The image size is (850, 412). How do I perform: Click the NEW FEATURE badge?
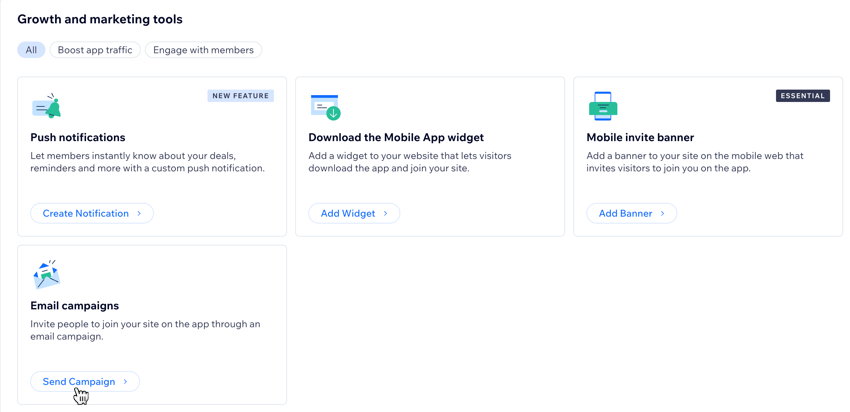coord(240,96)
